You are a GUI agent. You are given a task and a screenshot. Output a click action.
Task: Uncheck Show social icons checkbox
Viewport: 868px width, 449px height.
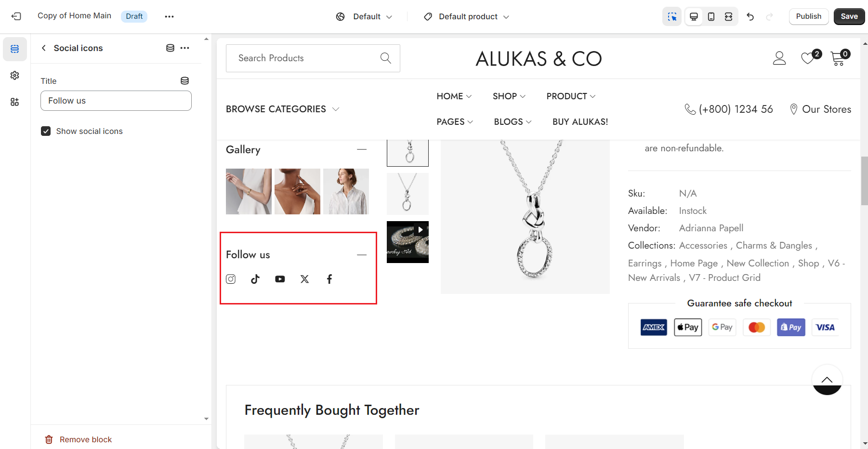(x=46, y=131)
